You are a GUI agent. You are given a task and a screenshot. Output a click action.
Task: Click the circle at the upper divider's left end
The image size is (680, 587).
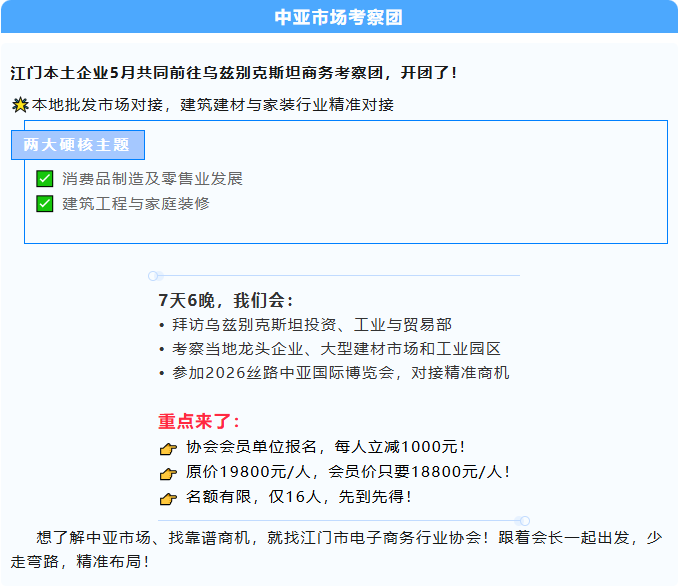coord(153,275)
